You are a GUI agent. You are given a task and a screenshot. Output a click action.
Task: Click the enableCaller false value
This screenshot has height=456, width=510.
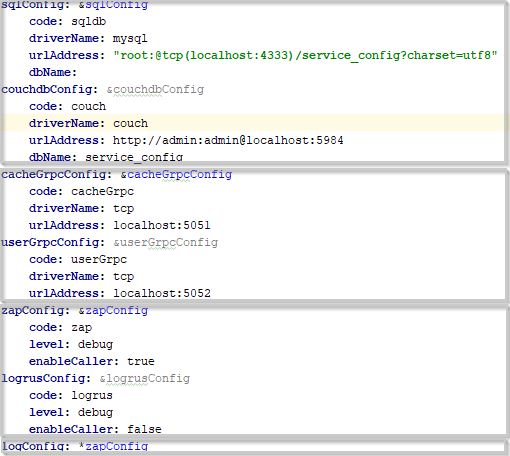[144, 429]
